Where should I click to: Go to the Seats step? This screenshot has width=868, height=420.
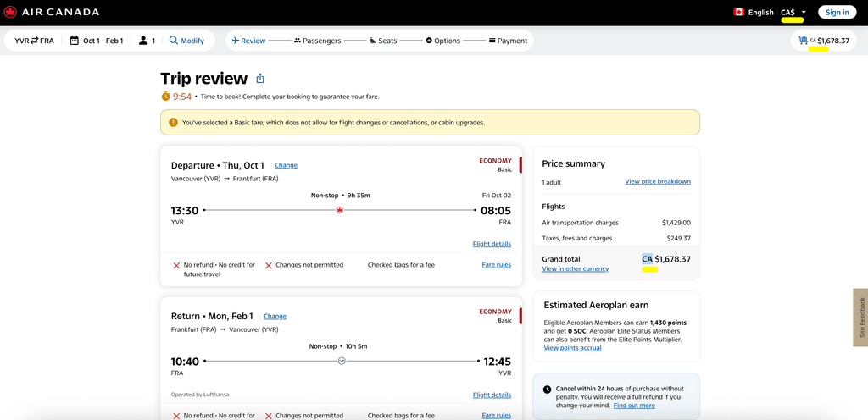[383, 41]
